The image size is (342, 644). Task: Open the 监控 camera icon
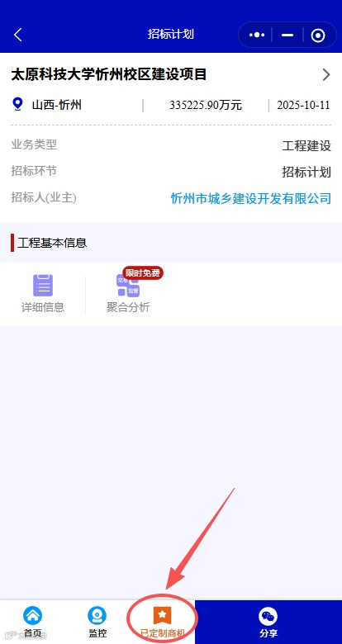(97, 616)
